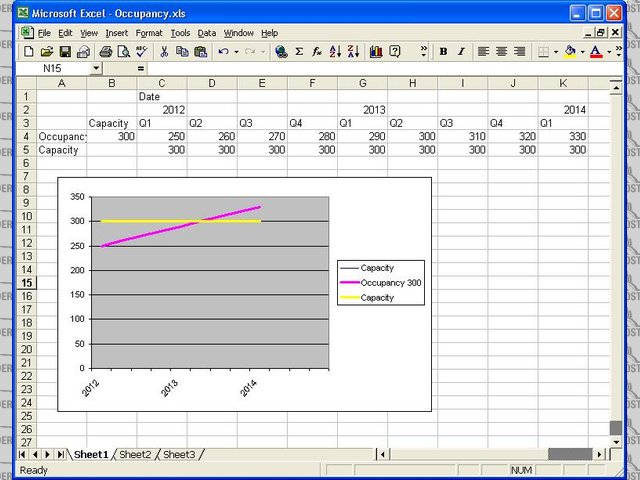Open the Font Color dropdown arrow
Image resolution: width=640 pixels, height=480 pixels.
pyautogui.click(x=608, y=51)
